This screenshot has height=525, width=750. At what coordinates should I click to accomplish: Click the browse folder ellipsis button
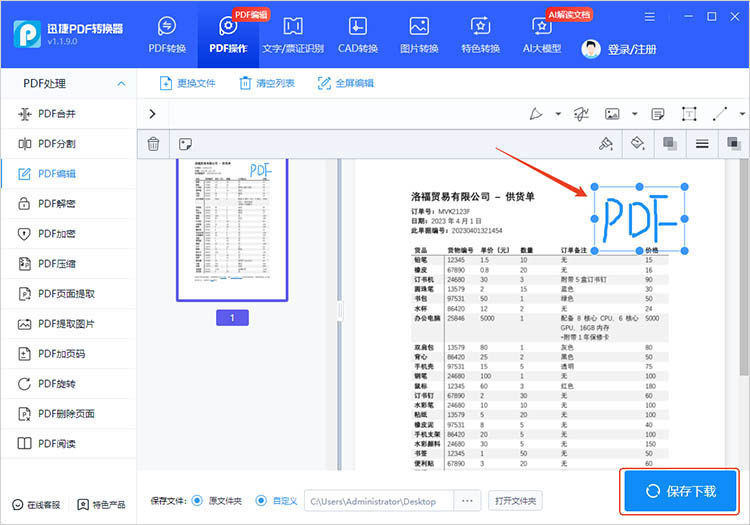[467, 501]
